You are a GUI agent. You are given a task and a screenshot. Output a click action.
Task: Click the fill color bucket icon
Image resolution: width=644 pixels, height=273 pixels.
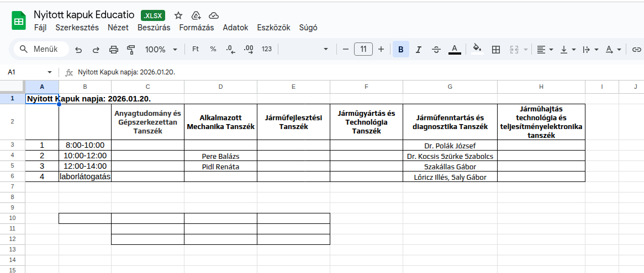click(x=477, y=49)
